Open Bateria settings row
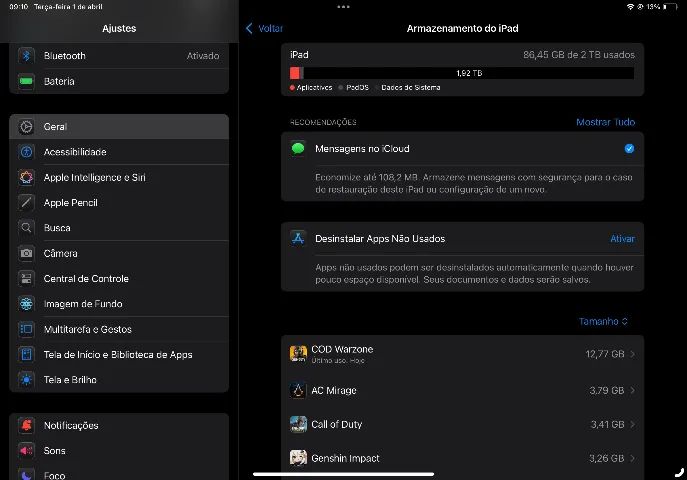 [119, 81]
